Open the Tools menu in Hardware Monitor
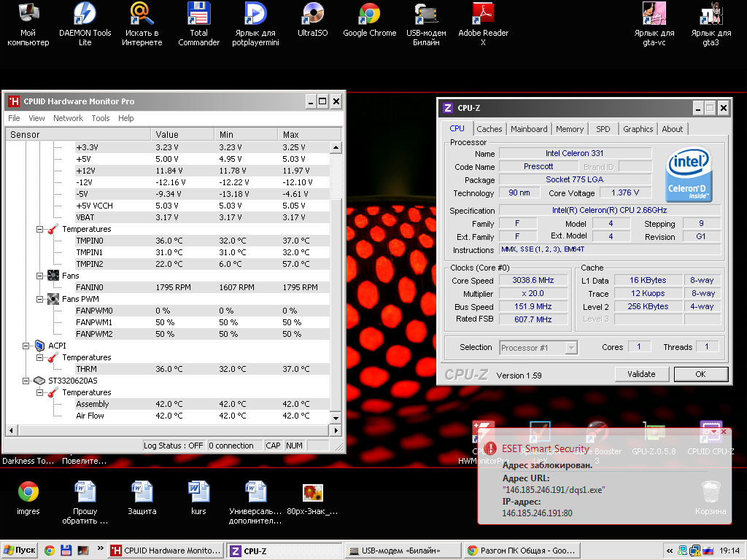 (x=101, y=118)
